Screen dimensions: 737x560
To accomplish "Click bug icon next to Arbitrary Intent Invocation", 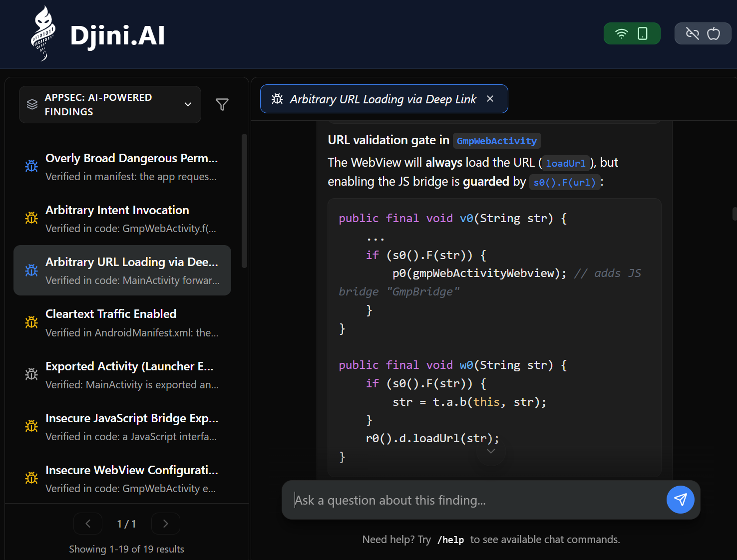I will [x=31, y=218].
